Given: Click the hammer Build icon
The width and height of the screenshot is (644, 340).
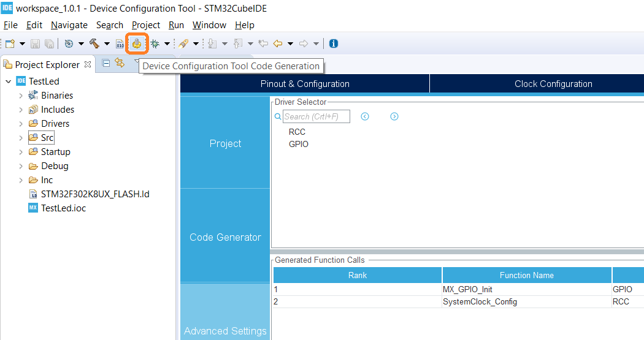Looking at the screenshot, I should pyautogui.click(x=94, y=43).
